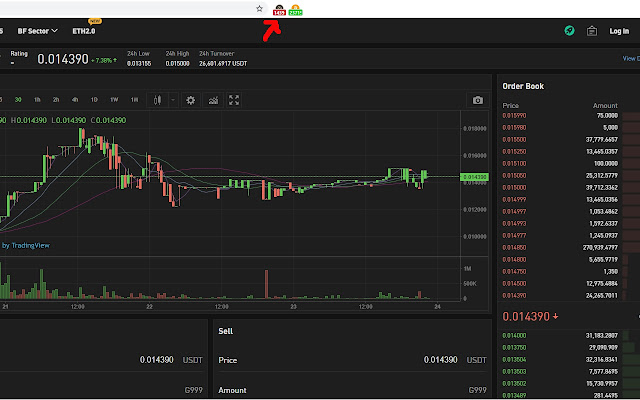
Task: Open the extension with red badge
Action: [279, 10]
